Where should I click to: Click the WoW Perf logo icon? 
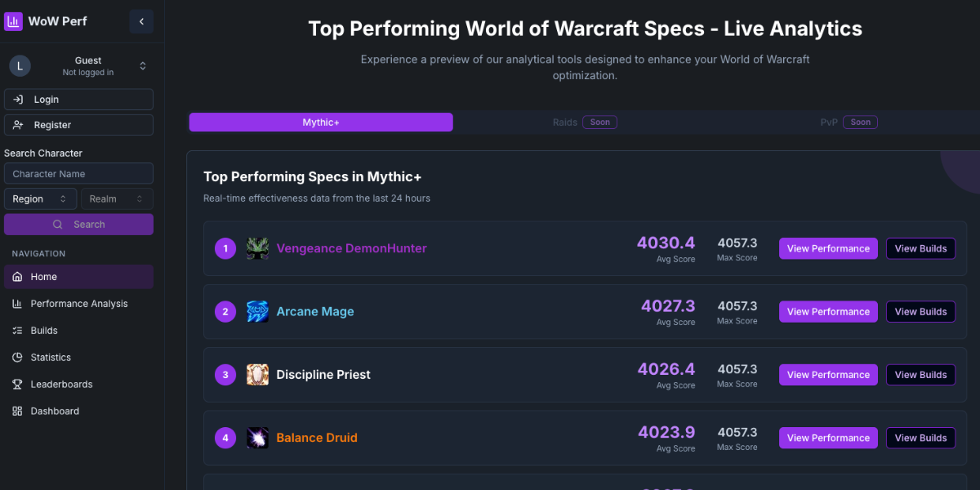pos(13,20)
